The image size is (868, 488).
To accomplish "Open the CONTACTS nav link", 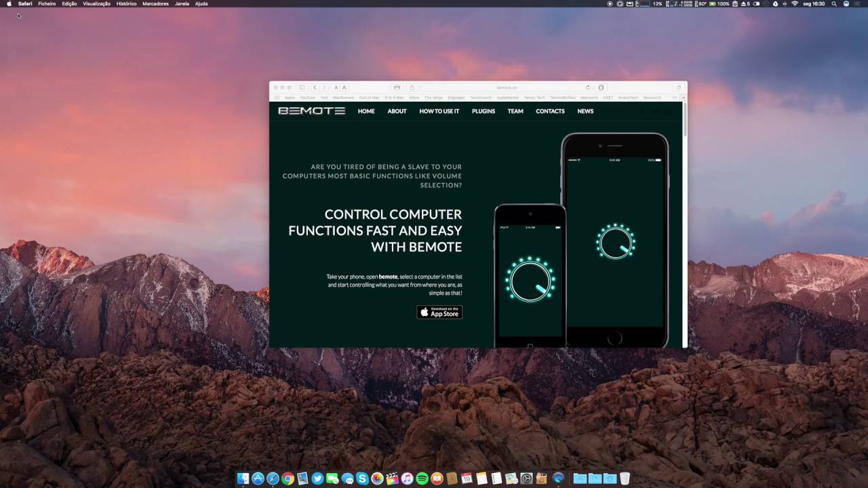I will coord(550,111).
